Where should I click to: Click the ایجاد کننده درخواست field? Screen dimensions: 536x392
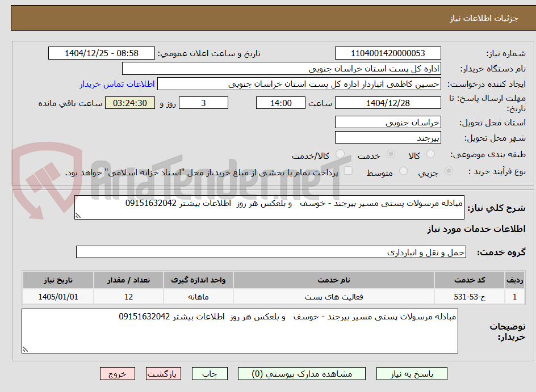(x=299, y=84)
